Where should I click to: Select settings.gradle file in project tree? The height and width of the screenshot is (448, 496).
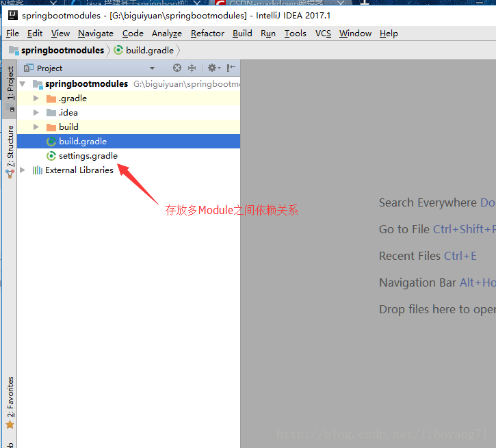pos(129,155)
